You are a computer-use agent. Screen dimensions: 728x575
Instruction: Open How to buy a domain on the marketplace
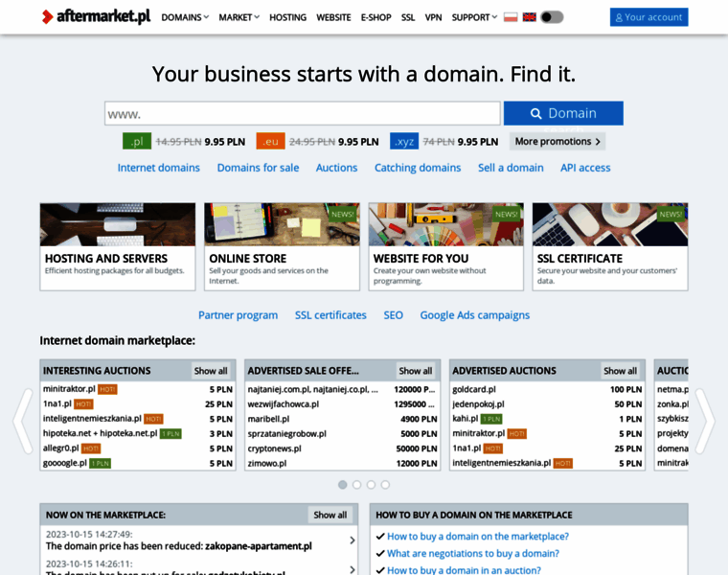(x=478, y=537)
